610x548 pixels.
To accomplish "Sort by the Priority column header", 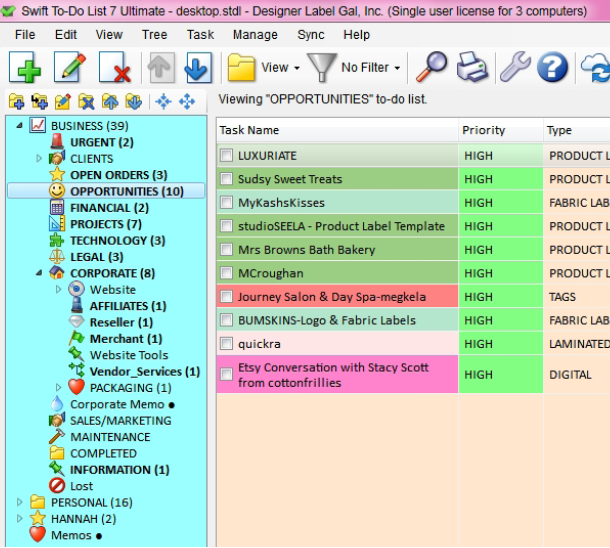I will 501,130.
